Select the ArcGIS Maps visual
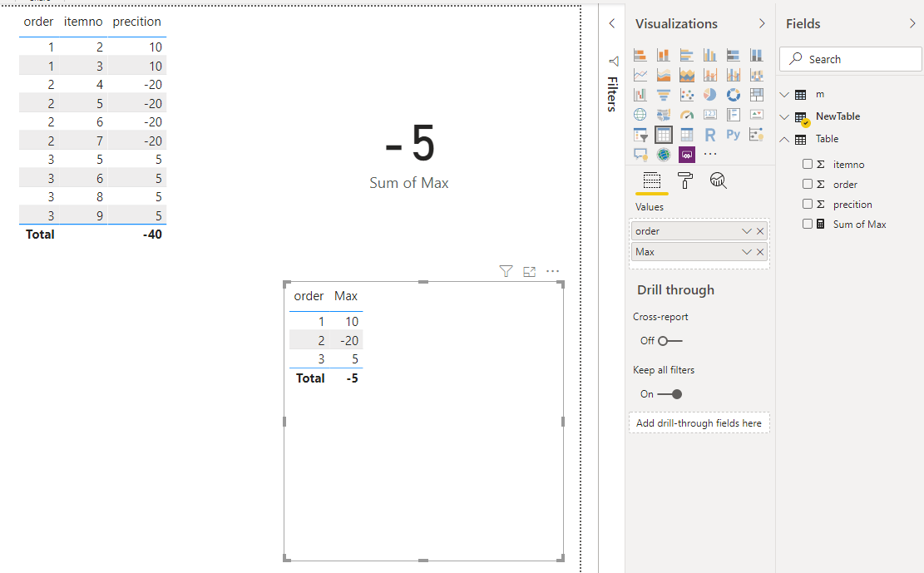The width and height of the screenshot is (924, 573). click(x=664, y=155)
